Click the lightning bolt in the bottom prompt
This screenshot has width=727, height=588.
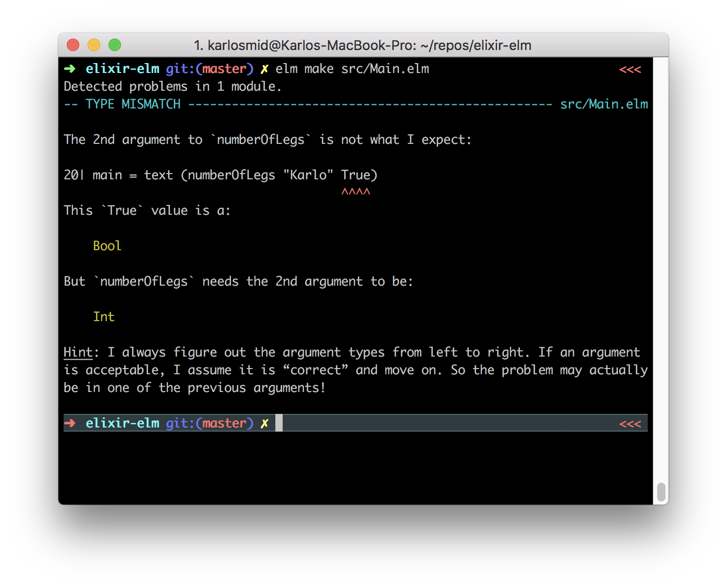264,423
